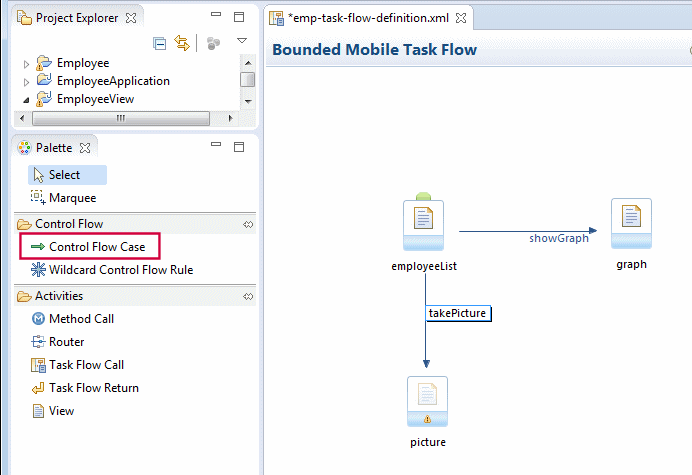Image resolution: width=692 pixels, height=475 pixels.
Task: Expand the Employee project node
Action: pos(26,64)
